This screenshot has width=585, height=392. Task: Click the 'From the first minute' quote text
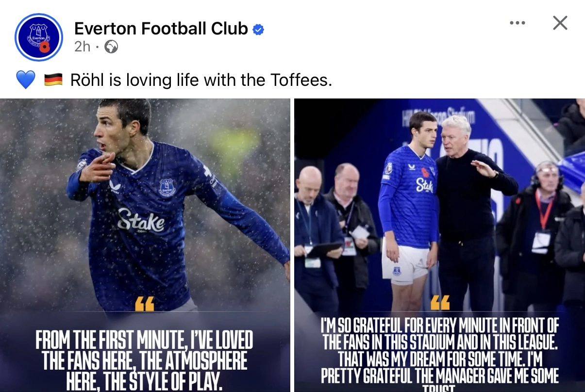pos(144,360)
